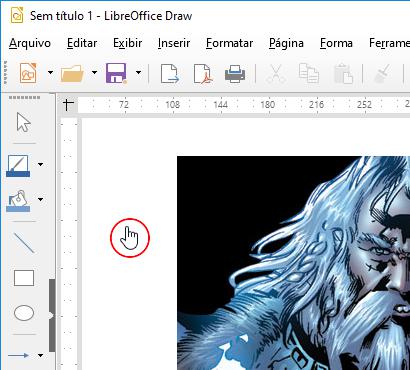Open the Arquivo menu

[x=30, y=43]
